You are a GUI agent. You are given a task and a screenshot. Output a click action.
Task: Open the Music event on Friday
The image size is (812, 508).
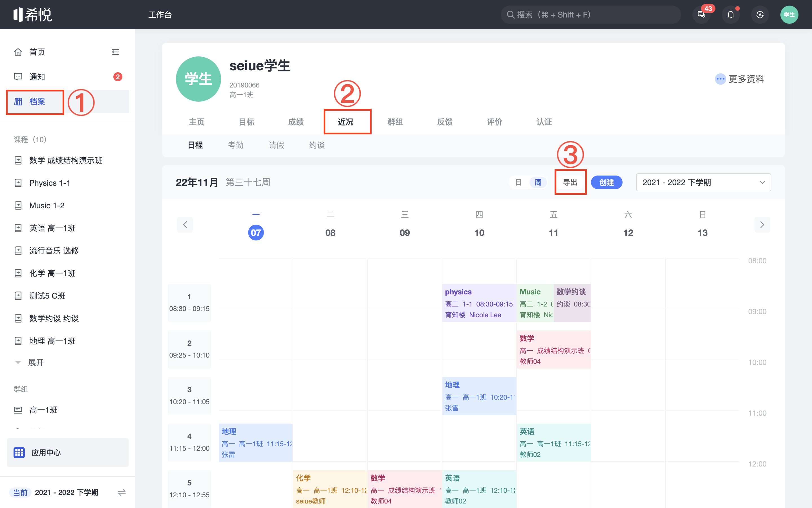[535, 303]
